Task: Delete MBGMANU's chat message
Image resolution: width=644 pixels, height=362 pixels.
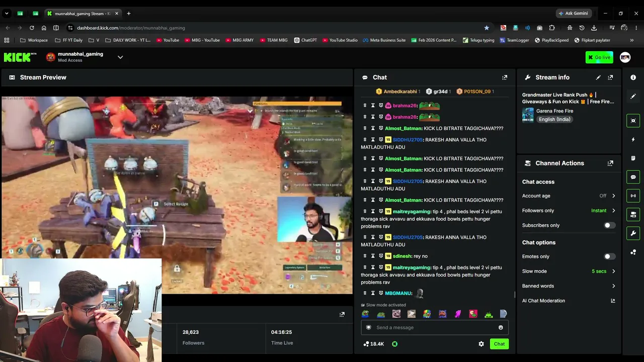Action: click(365, 293)
